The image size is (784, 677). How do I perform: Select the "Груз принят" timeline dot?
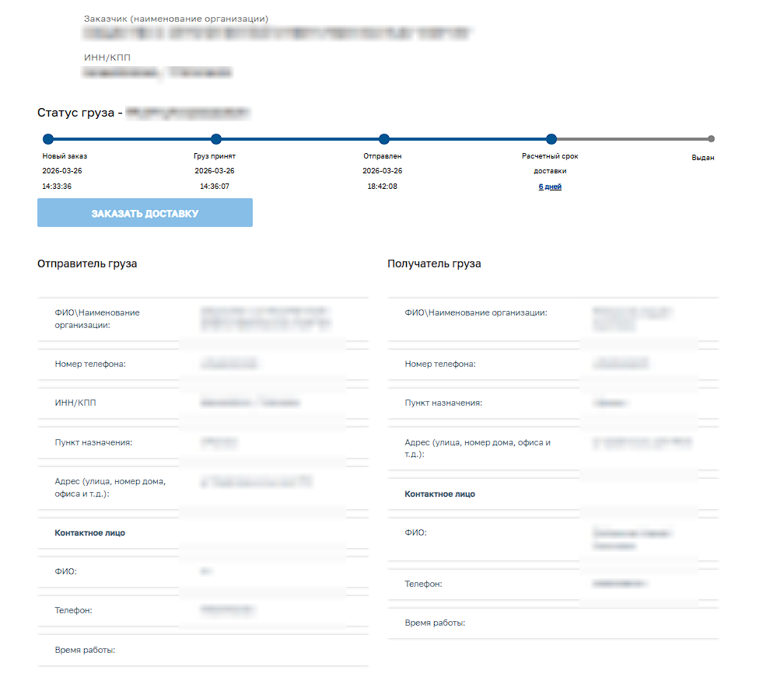coord(216,139)
